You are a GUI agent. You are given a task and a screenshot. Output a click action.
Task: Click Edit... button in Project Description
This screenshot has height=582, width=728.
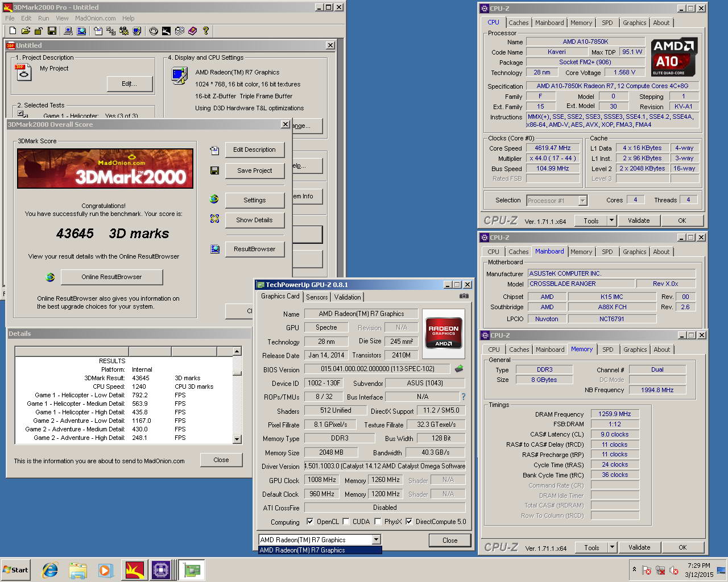click(130, 84)
